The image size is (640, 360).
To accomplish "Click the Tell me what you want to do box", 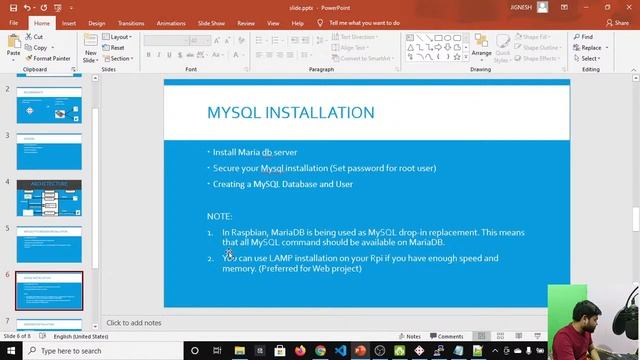I will tap(364, 23).
